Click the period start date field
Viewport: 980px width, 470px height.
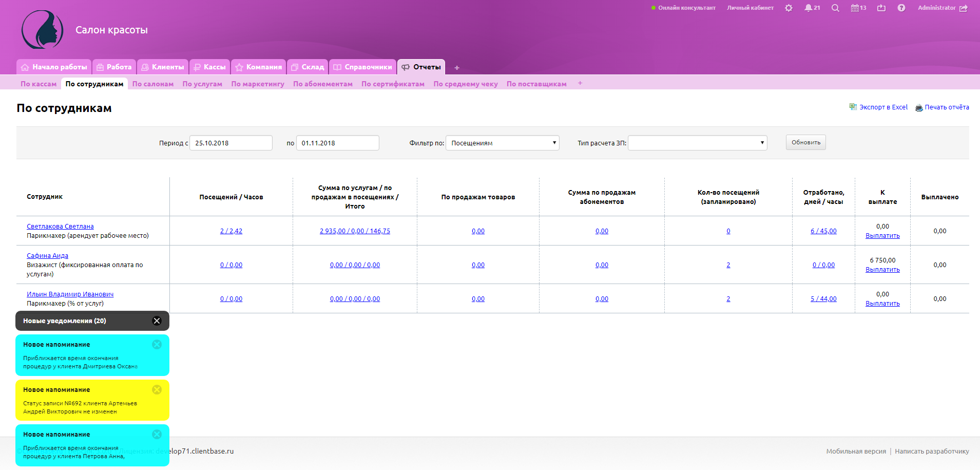tap(230, 143)
